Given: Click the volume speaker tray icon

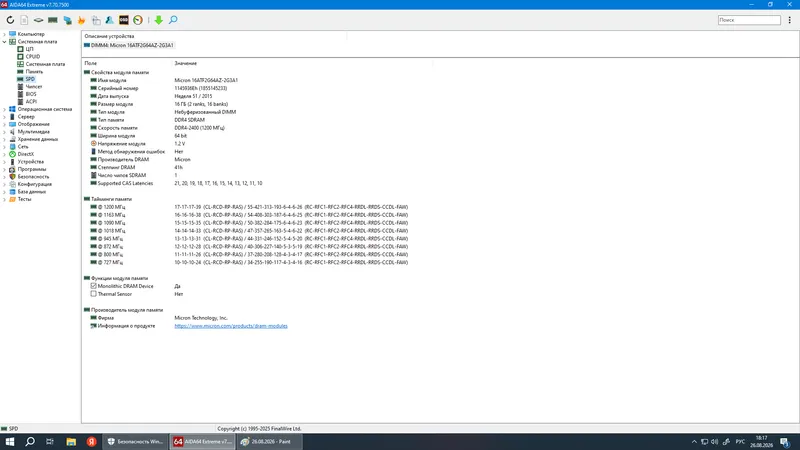Looking at the screenshot, I should pos(714,442).
